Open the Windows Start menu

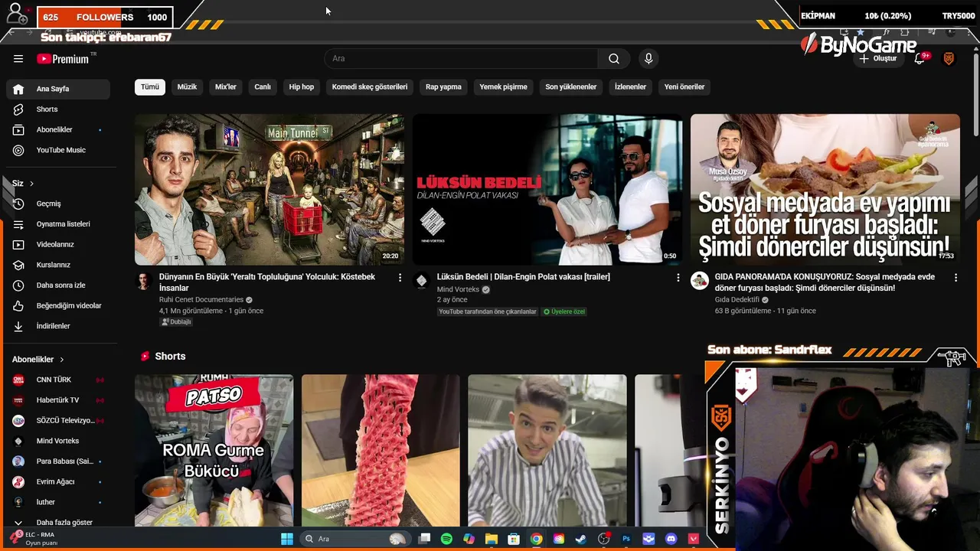pyautogui.click(x=286, y=539)
